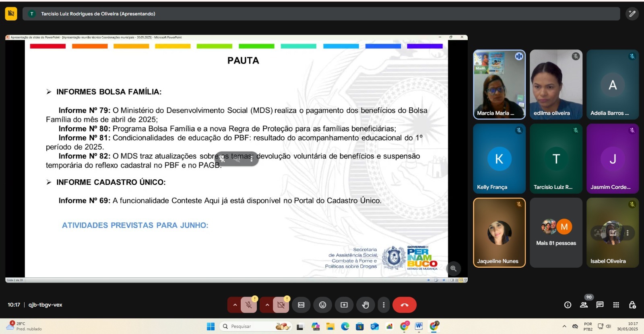Open the meeting details info icon
This screenshot has height=334, width=644.
point(568,305)
